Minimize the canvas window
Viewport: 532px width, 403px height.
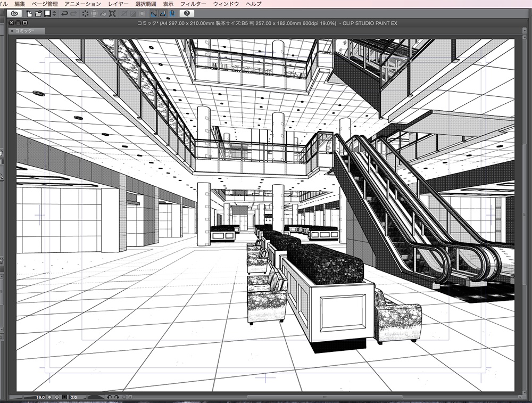pos(18,23)
